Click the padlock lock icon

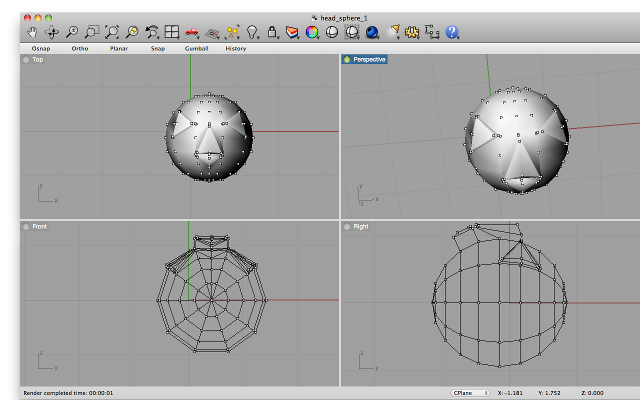(272, 32)
